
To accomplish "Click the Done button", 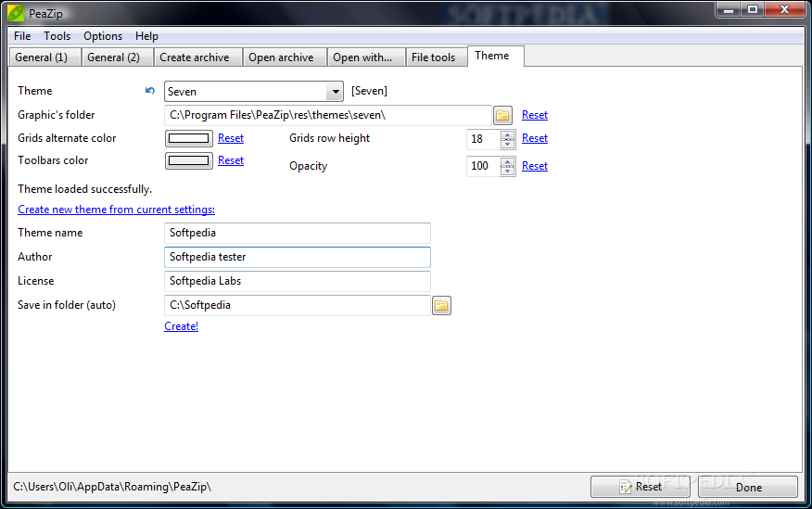I will pyautogui.click(x=748, y=487).
